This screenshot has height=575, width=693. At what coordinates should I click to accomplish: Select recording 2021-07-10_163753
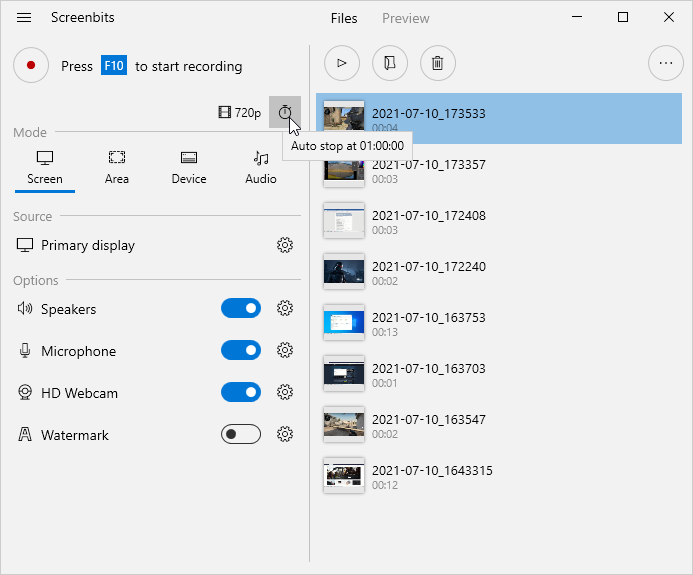pos(499,323)
